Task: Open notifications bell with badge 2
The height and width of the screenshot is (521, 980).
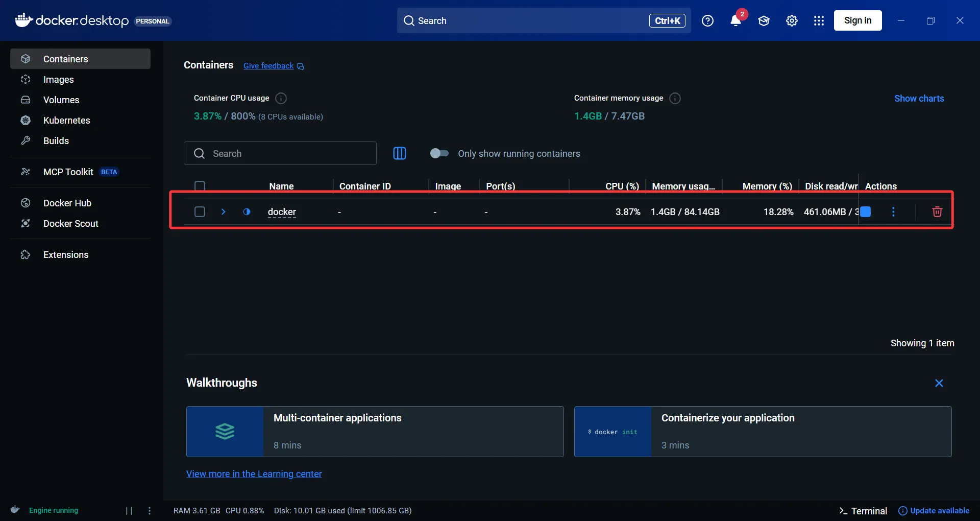Action: (736, 20)
